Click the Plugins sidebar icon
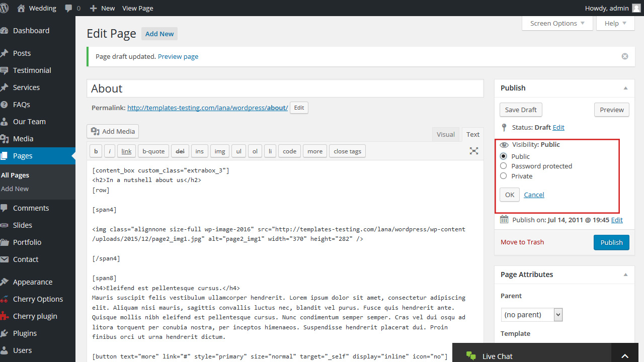 point(5,333)
